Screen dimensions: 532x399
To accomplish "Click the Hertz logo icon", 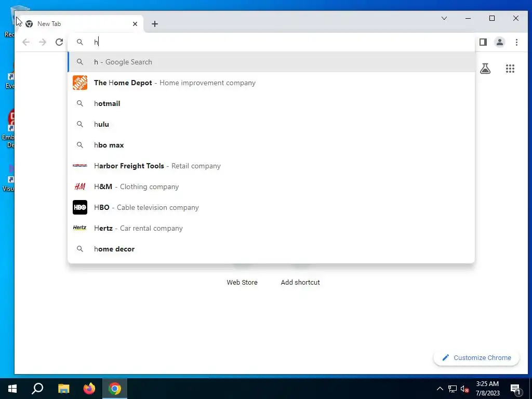I will click(x=79, y=228).
